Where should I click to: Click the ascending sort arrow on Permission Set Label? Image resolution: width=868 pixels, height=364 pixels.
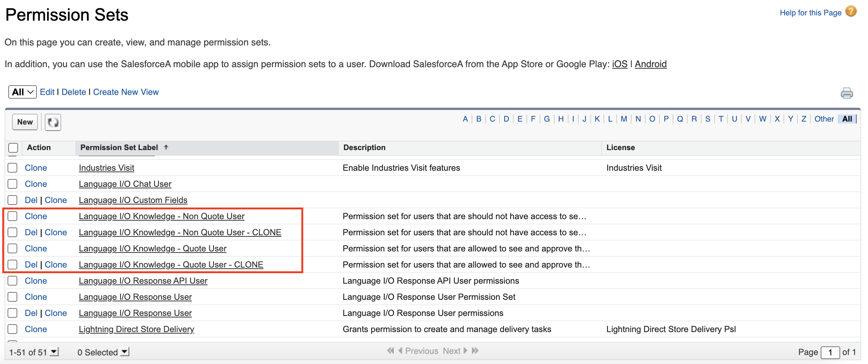166,147
